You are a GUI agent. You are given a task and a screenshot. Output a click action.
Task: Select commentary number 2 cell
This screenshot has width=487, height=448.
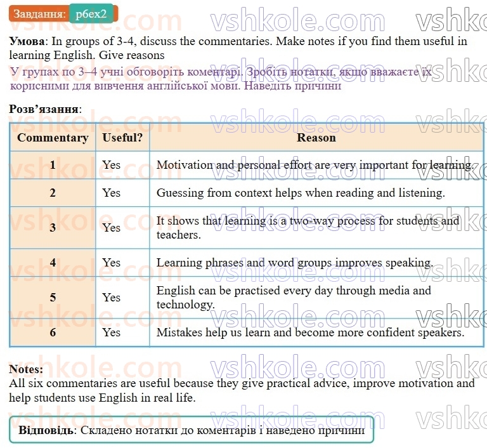pos(53,193)
